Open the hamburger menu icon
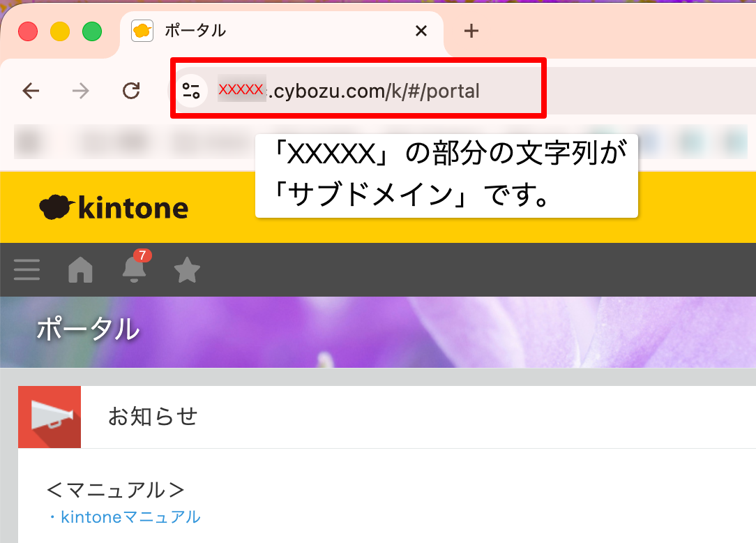 point(27,269)
